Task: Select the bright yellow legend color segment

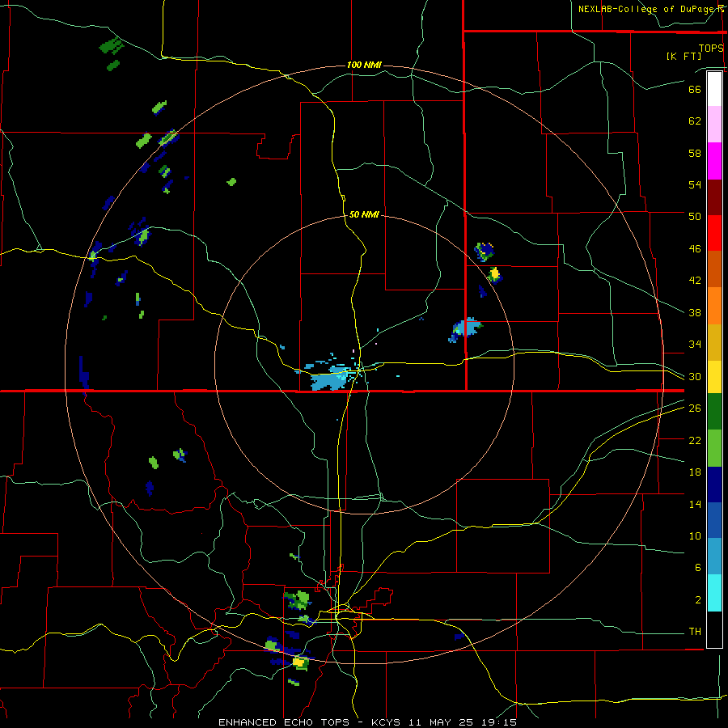Action: [714, 377]
